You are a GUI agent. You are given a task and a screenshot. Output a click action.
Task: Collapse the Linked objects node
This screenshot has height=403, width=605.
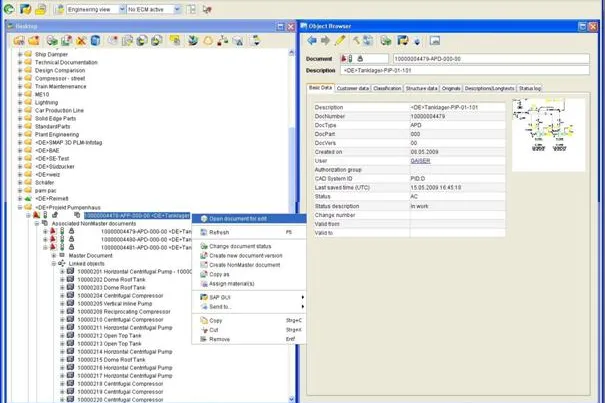[54, 264]
